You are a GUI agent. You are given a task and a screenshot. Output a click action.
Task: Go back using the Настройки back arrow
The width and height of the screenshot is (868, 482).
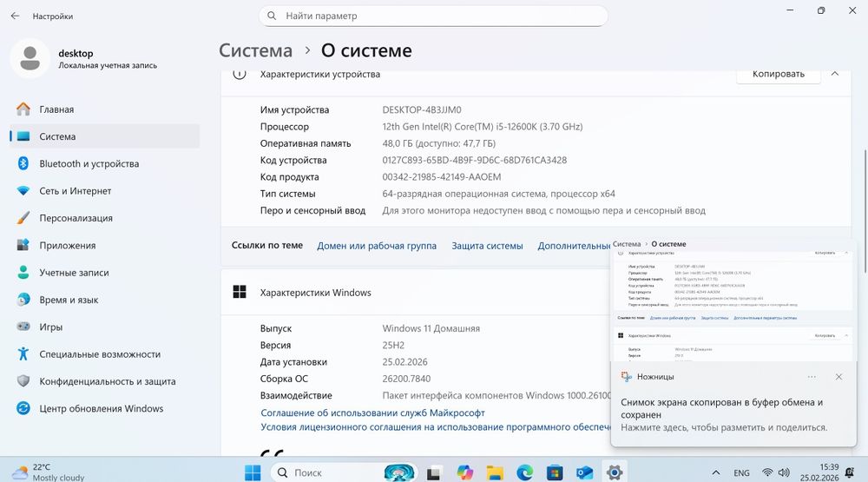coord(15,16)
